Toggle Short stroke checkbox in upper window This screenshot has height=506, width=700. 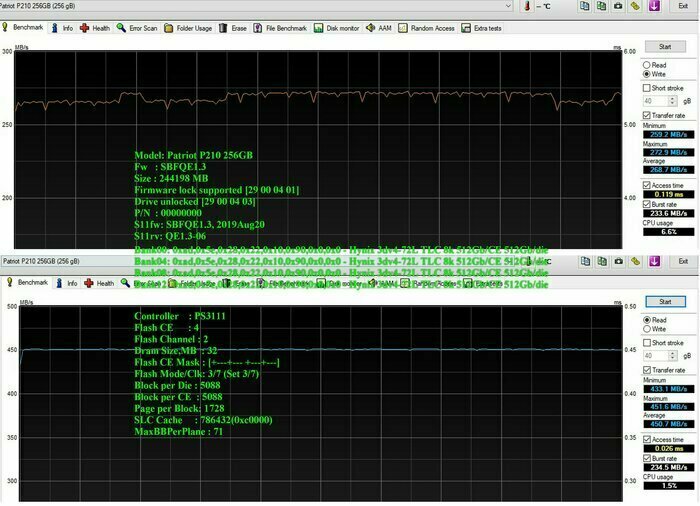646,88
